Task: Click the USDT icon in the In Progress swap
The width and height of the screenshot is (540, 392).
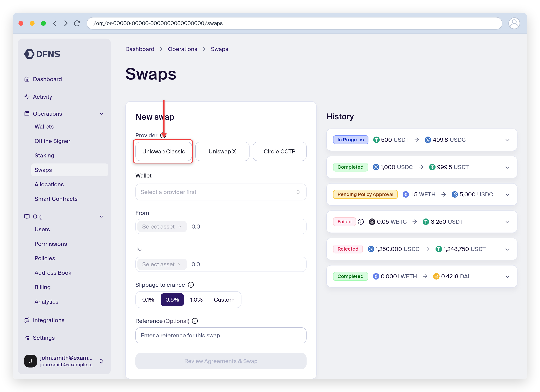Action: (376, 140)
